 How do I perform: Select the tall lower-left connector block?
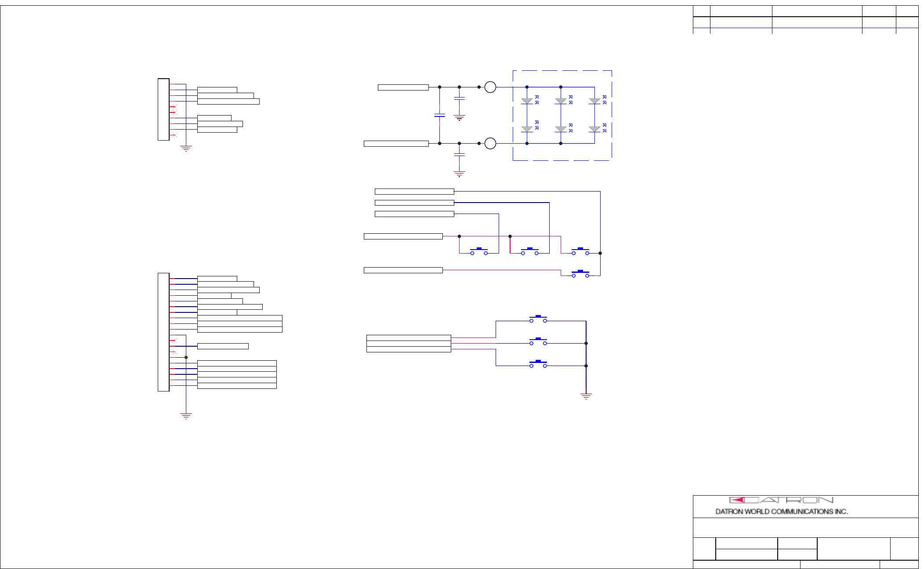point(163,332)
